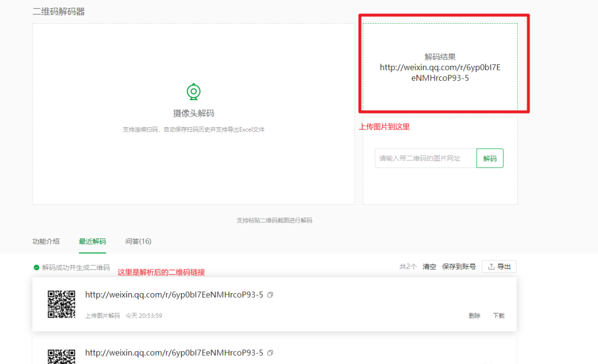Click the decoded URL in the 解码结果 box
598x364 pixels.
[x=440, y=72]
